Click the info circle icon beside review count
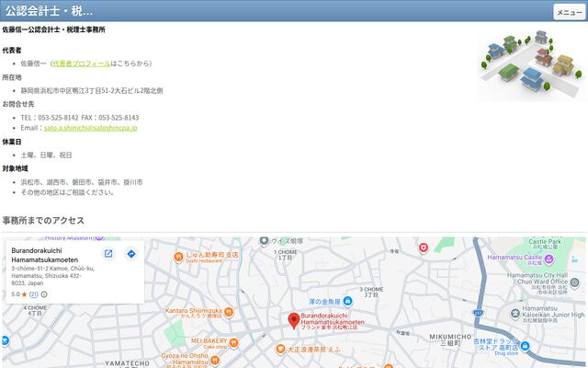 click(x=44, y=294)
